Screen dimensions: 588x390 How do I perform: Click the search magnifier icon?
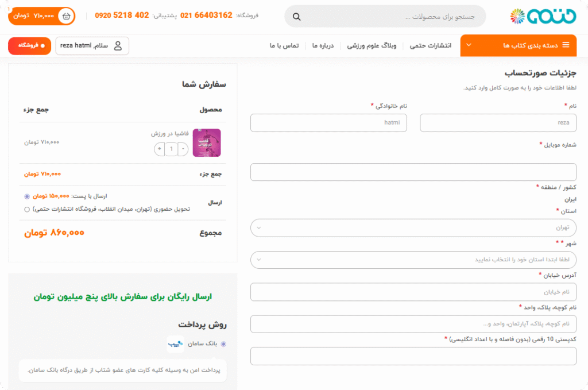pyautogui.click(x=296, y=17)
